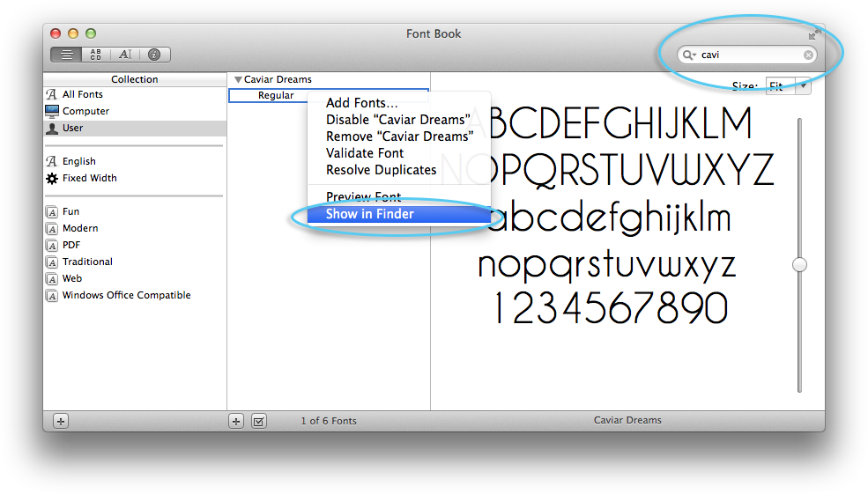Open the English collection

coord(135,161)
